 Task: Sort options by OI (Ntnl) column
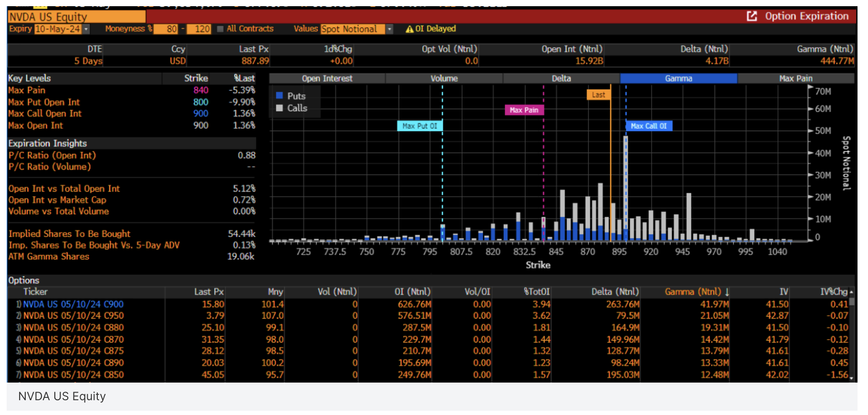[413, 292]
